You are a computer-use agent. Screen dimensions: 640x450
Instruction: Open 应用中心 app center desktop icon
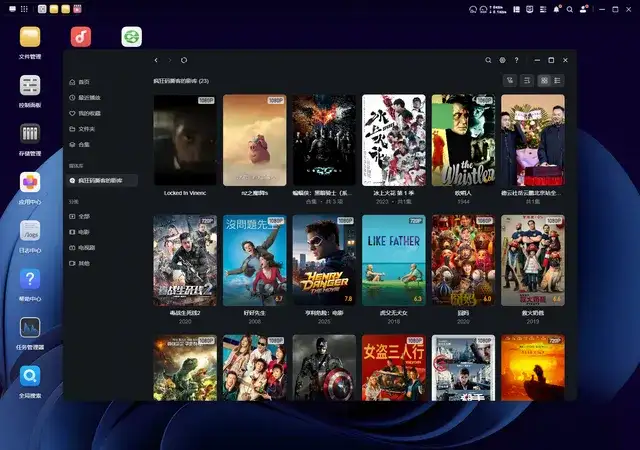pyautogui.click(x=30, y=188)
